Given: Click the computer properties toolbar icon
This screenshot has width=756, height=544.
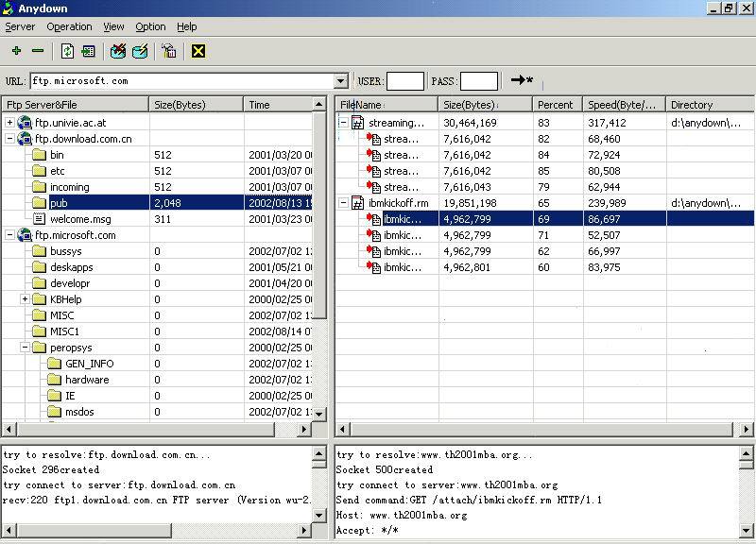Looking at the screenshot, I should pos(169,51).
